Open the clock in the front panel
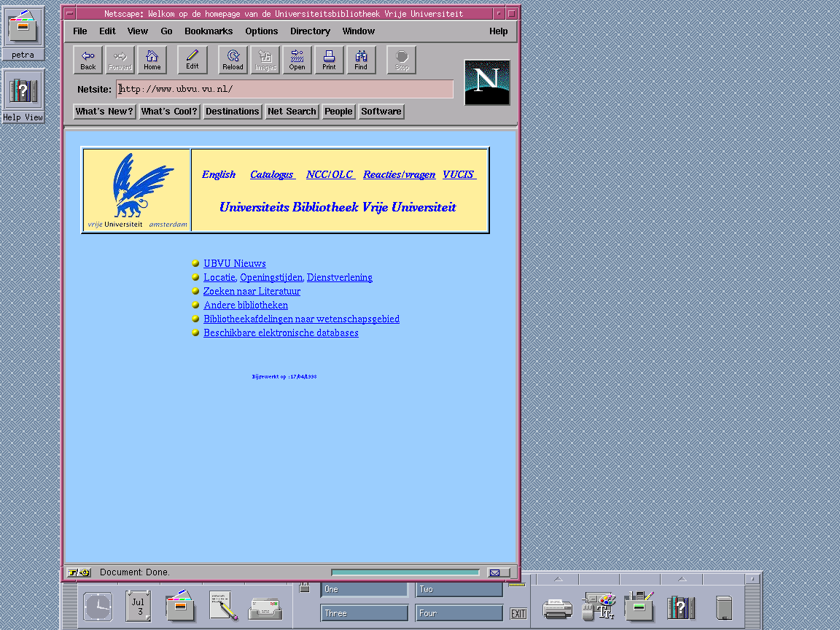The image size is (840, 630). 98,607
